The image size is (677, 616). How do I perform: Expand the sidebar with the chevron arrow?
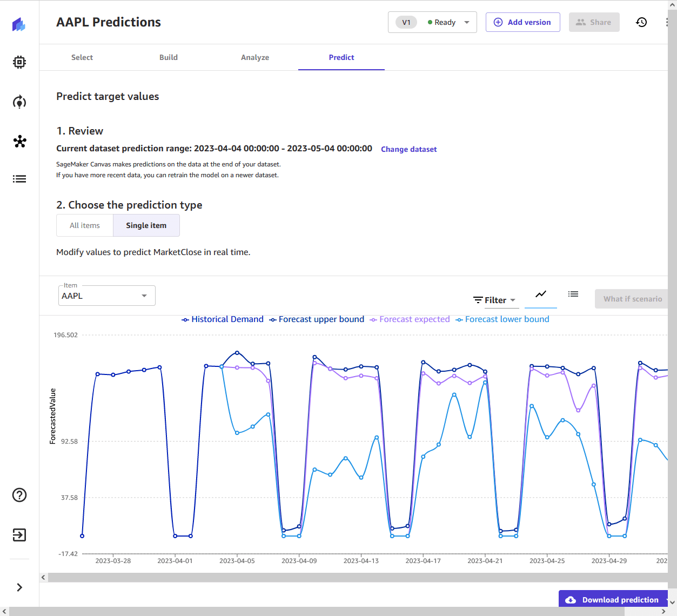[x=19, y=587]
